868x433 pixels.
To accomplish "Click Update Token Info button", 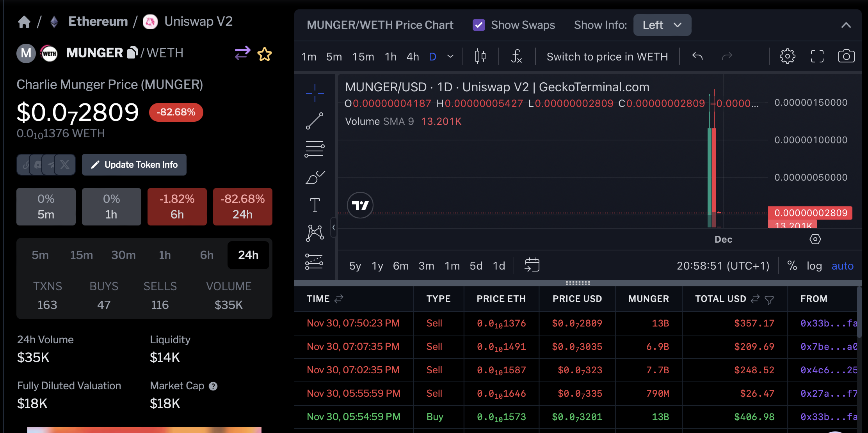I will tap(134, 165).
